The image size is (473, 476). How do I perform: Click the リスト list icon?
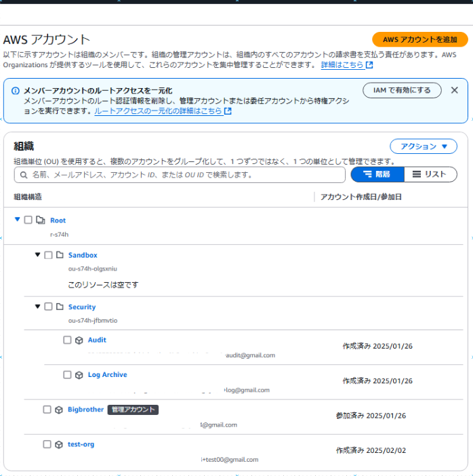tap(417, 174)
